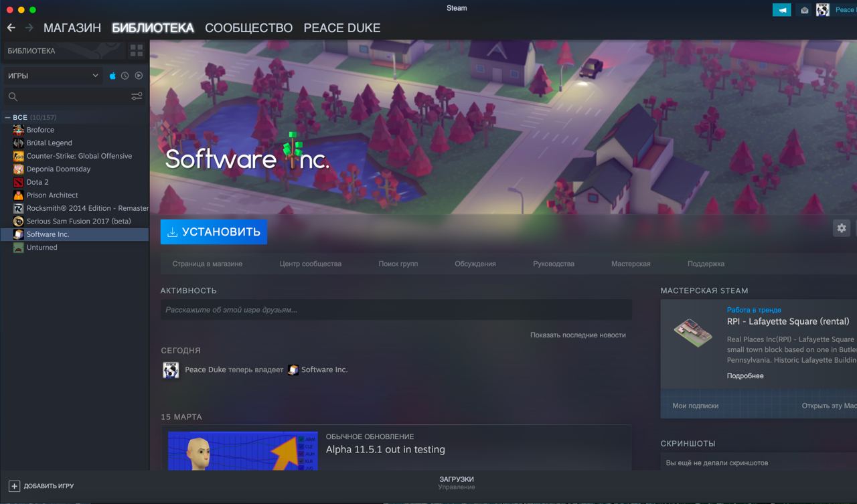Screen dimensions: 857x504
Task: Click Software Inc. link in activity feed
Action: coord(325,369)
